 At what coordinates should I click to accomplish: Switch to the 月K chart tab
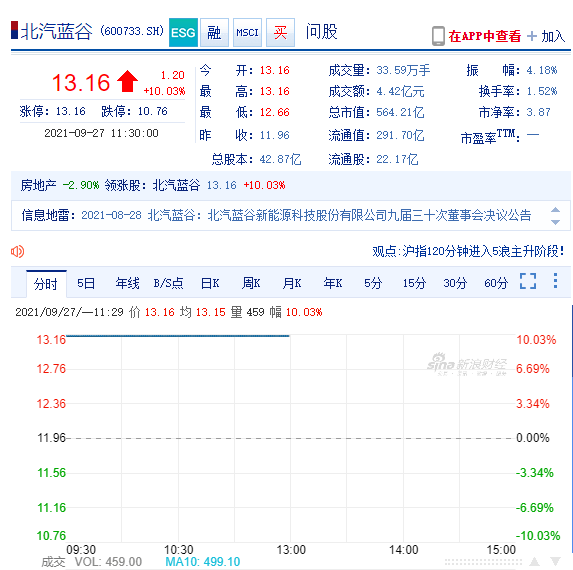click(292, 283)
